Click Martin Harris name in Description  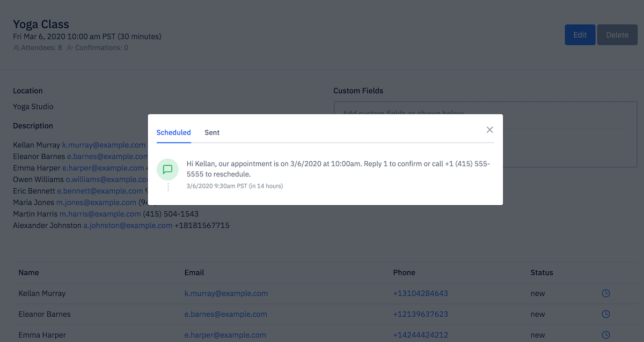pos(35,214)
